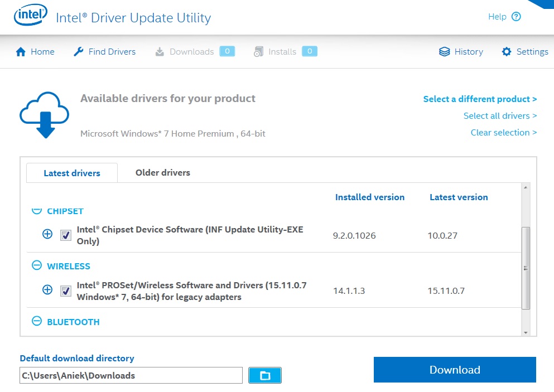Switch to Latest drivers tab
This screenshot has width=554, height=392.
click(72, 173)
